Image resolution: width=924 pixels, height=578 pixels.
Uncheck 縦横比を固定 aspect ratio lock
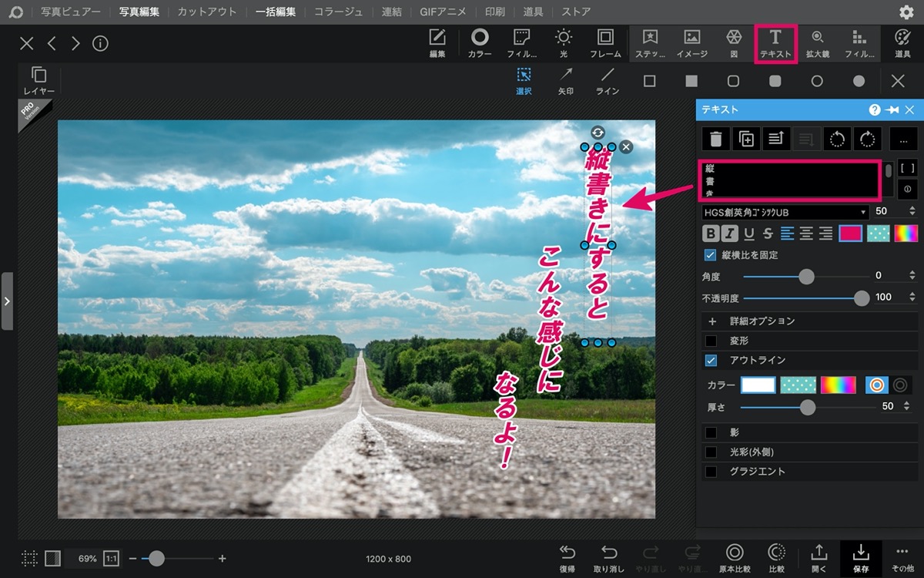coord(711,255)
